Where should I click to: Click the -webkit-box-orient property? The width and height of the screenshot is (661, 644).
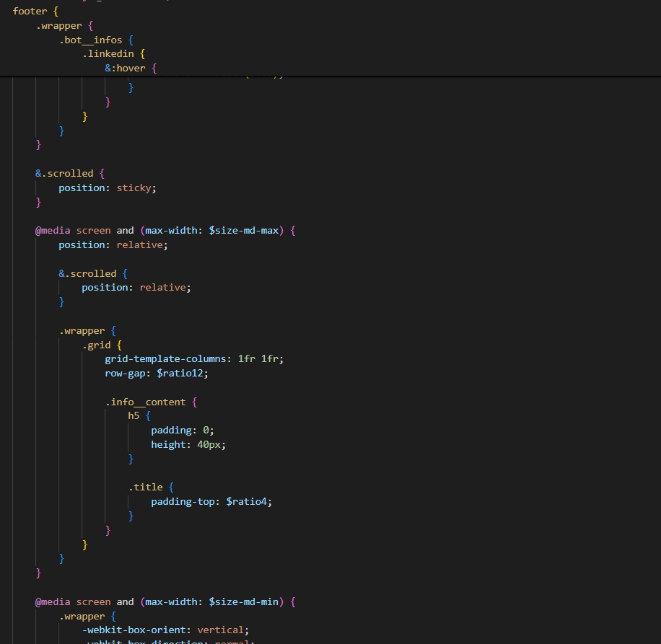[x=136, y=630]
